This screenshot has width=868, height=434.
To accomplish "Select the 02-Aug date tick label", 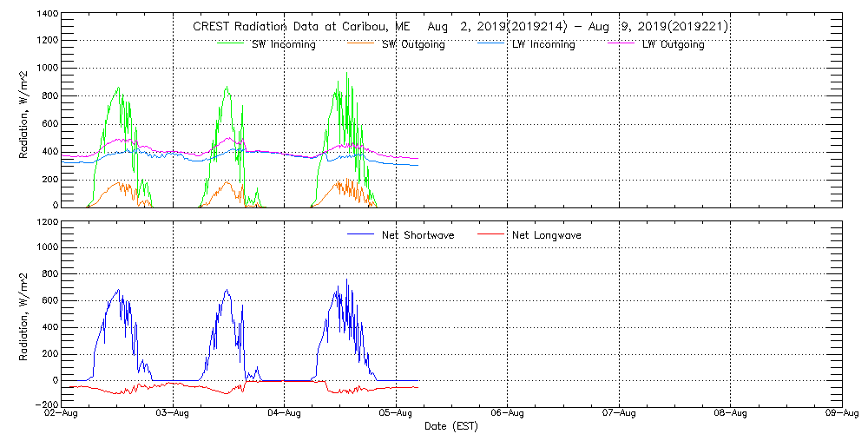I will tap(62, 414).
